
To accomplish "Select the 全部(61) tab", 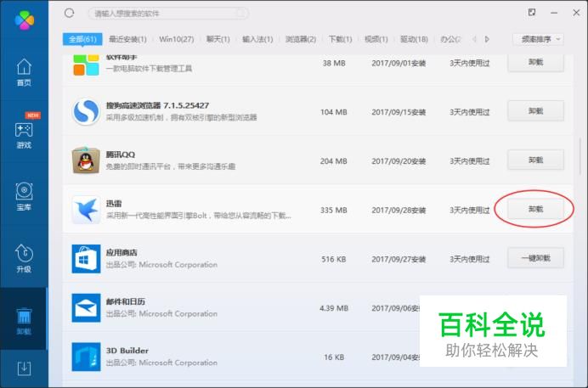I will pyautogui.click(x=82, y=39).
